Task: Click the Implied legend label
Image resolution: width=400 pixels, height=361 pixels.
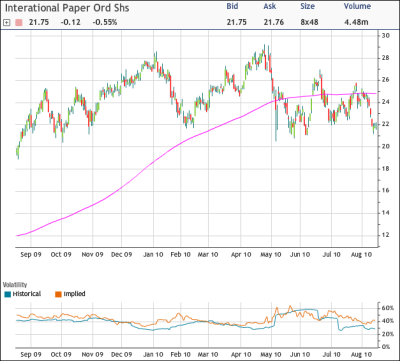Action: [74, 294]
